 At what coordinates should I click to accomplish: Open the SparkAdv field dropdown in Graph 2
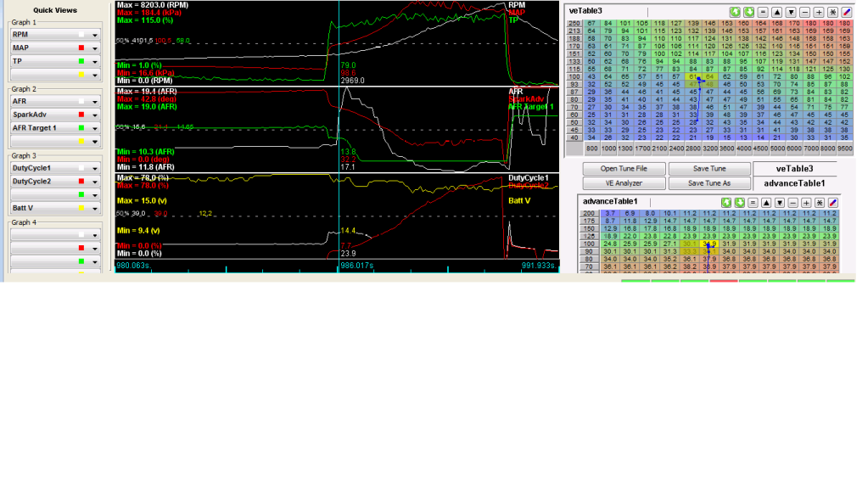[x=95, y=115]
